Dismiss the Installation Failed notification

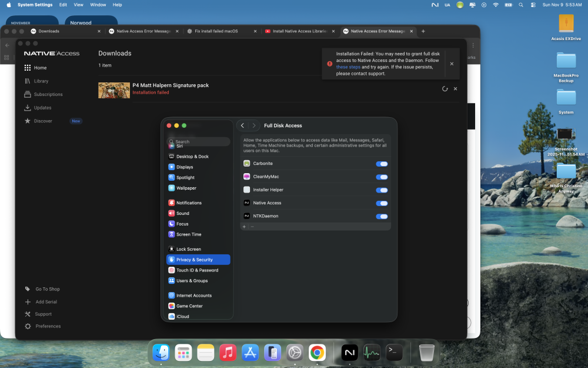[452, 64]
